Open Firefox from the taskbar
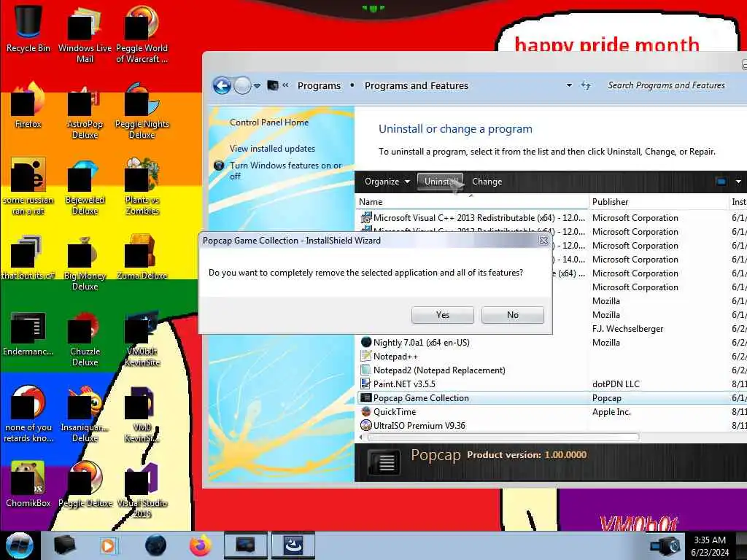The image size is (747, 560). coord(201,545)
